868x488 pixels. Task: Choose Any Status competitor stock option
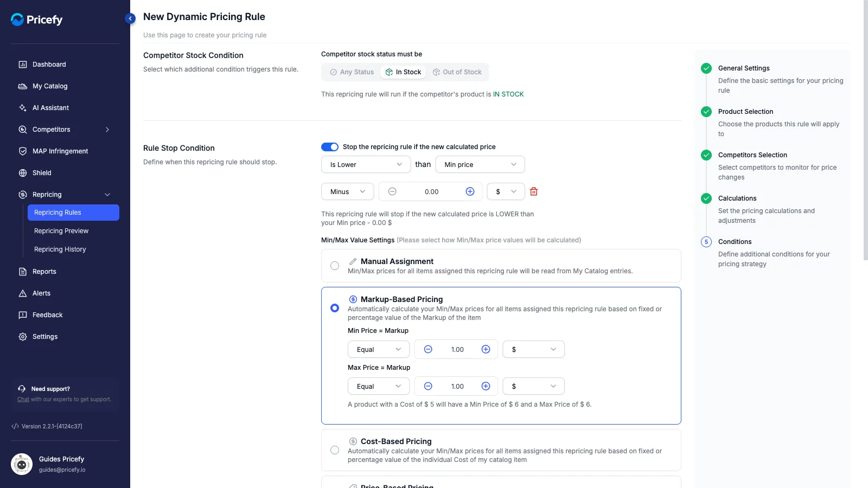pos(352,72)
